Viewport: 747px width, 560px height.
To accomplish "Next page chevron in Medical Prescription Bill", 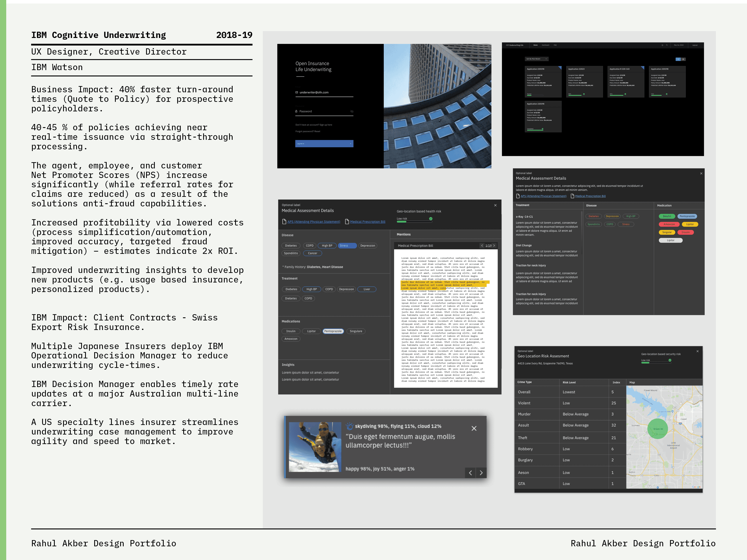I will tap(494, 246).
